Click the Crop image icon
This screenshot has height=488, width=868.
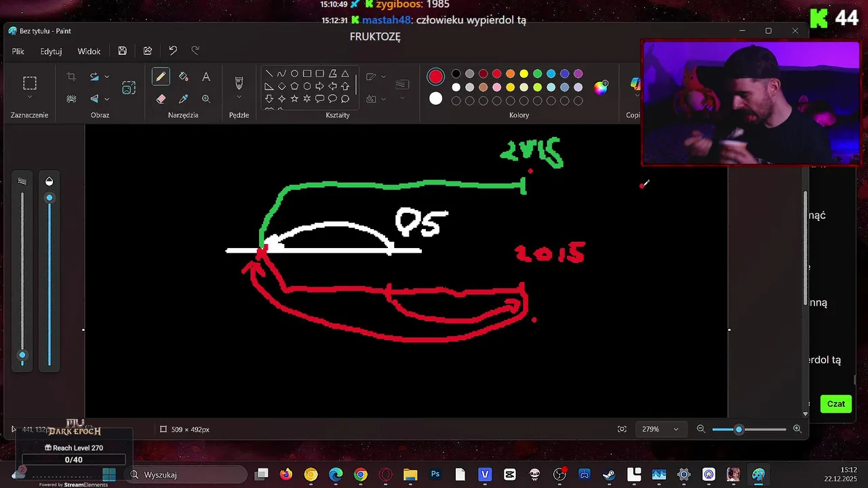(x=71, y=77)
